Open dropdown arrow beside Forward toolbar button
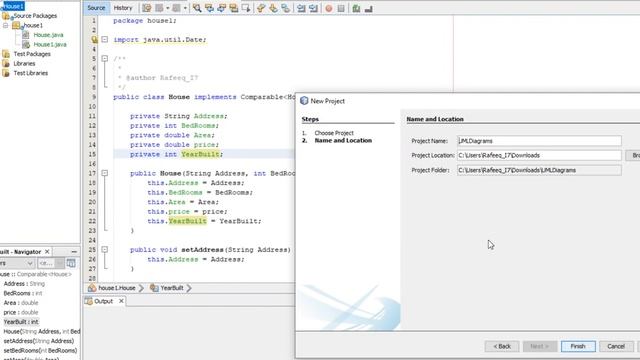The height and width of the screenshot is (360, 640). [x=185, y=8]
